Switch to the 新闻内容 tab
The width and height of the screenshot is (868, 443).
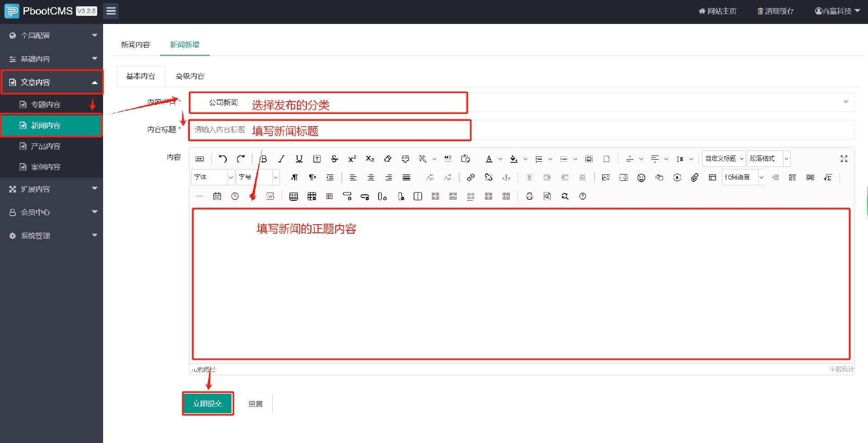(135, 45)
